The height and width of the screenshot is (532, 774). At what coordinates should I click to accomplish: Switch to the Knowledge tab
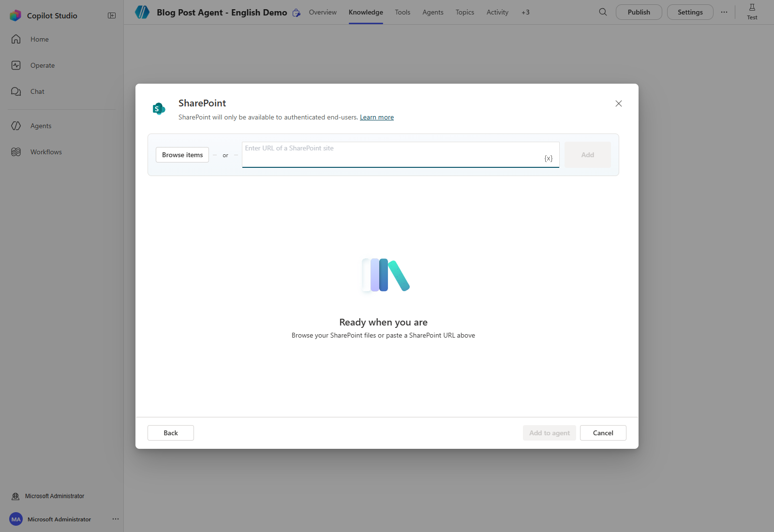click(366, 12)
